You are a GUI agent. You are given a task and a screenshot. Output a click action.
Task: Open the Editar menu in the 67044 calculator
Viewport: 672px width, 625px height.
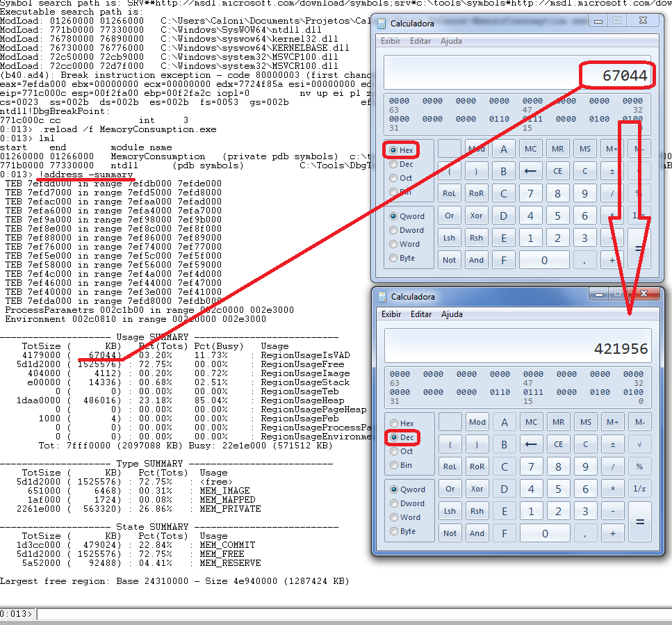(420, 41)
